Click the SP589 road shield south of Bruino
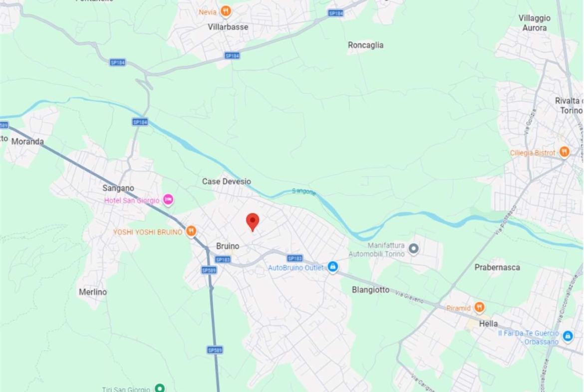The height and width of the screenshot is (392, 584). 215,350
